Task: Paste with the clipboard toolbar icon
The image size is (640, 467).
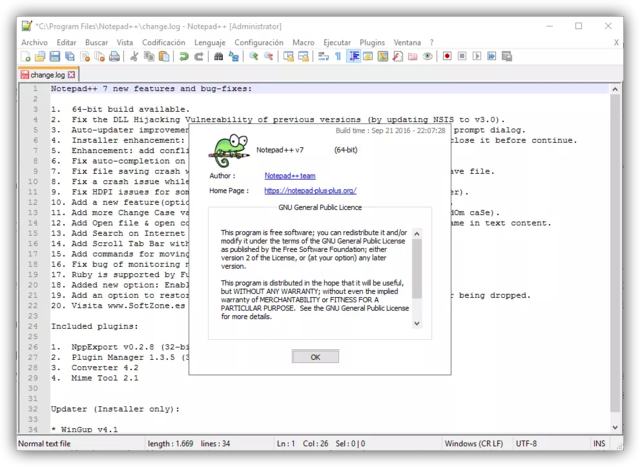Action: [164, 56]
